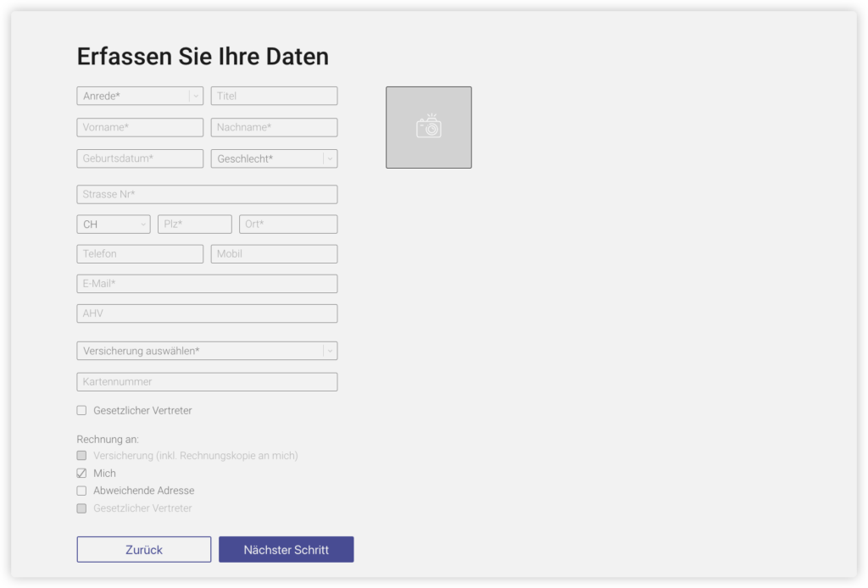Select the Nachname text field
The image size is (868, 588).
pyautogui.click(x=274, y=127)
